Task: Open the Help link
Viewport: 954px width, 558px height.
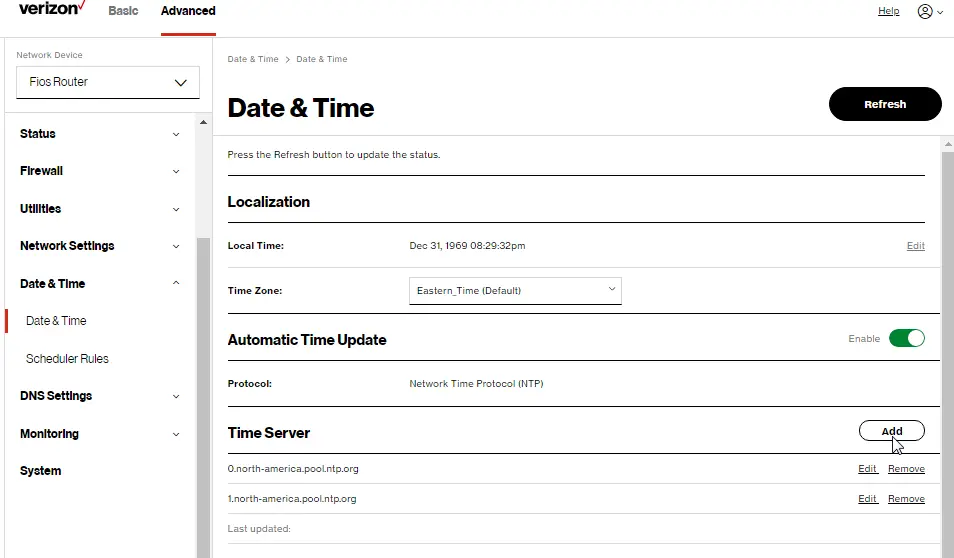Action: click(888, 11)
